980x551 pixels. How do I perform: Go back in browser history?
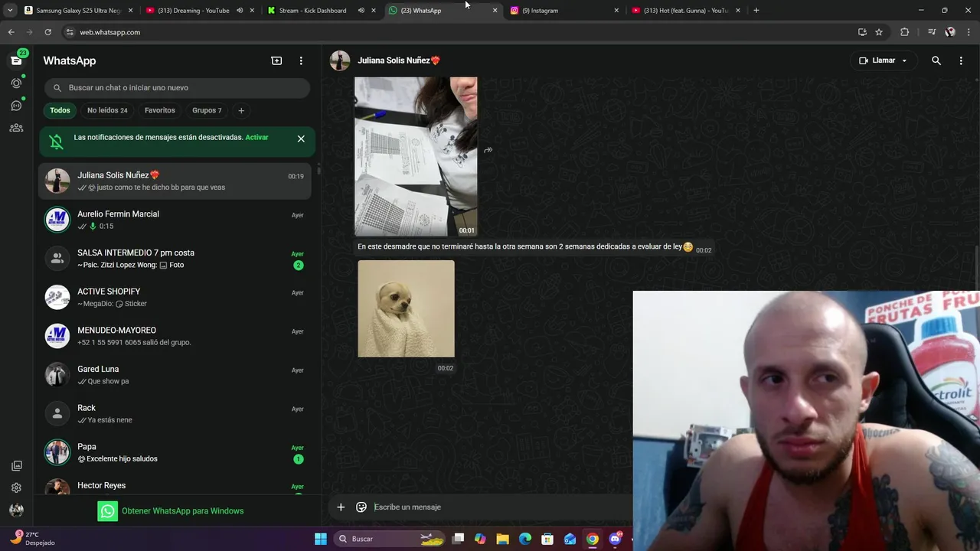11,32
